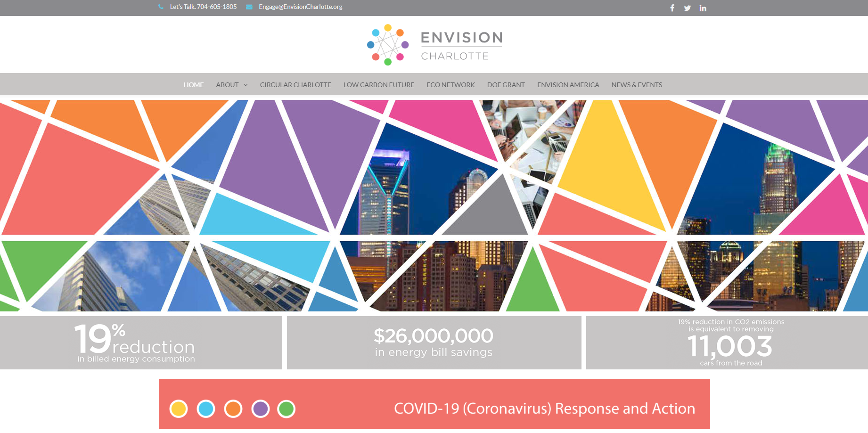Click the green circle in COVID-19 banner

(286, 408)
